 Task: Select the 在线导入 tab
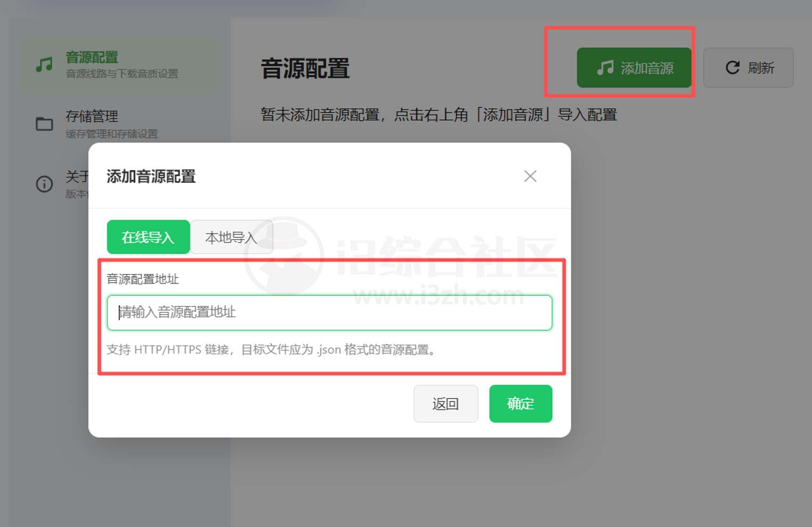click(148, 237)
